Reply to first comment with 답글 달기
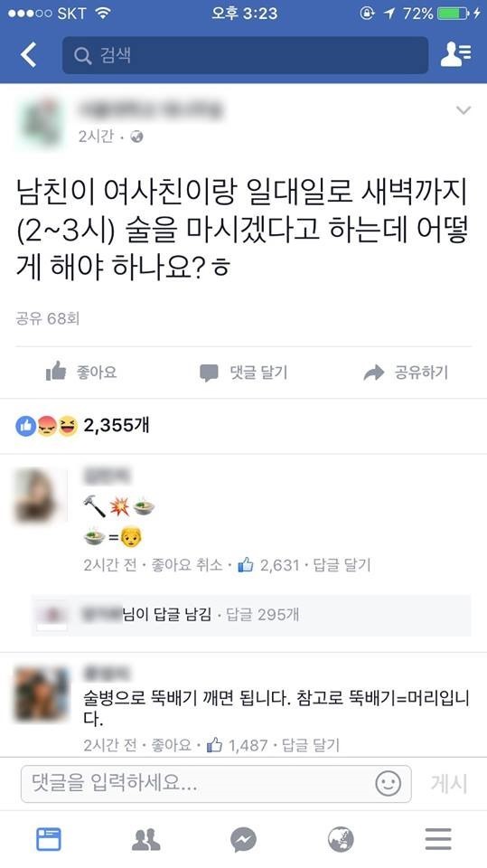 coord(342,565)
